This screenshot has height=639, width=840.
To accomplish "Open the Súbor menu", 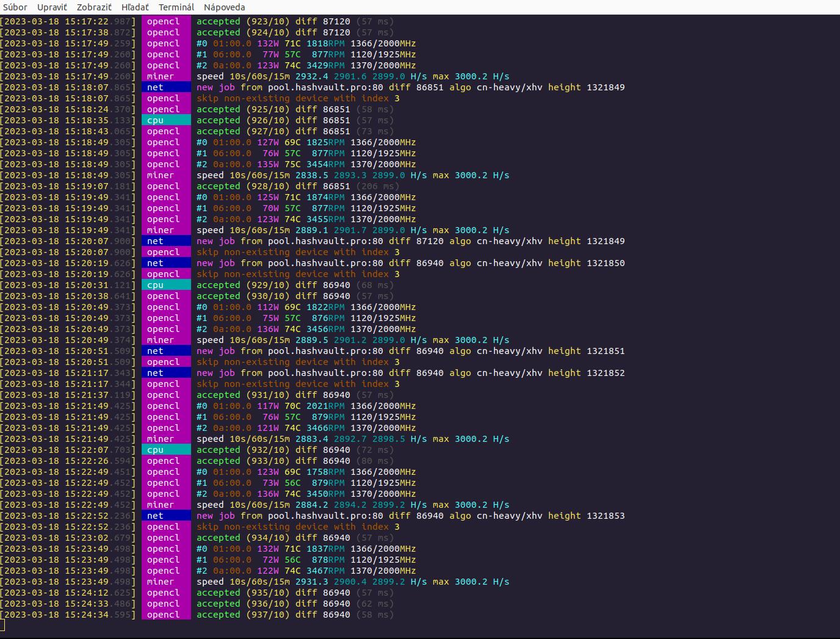I will click(x=15, y=7).
